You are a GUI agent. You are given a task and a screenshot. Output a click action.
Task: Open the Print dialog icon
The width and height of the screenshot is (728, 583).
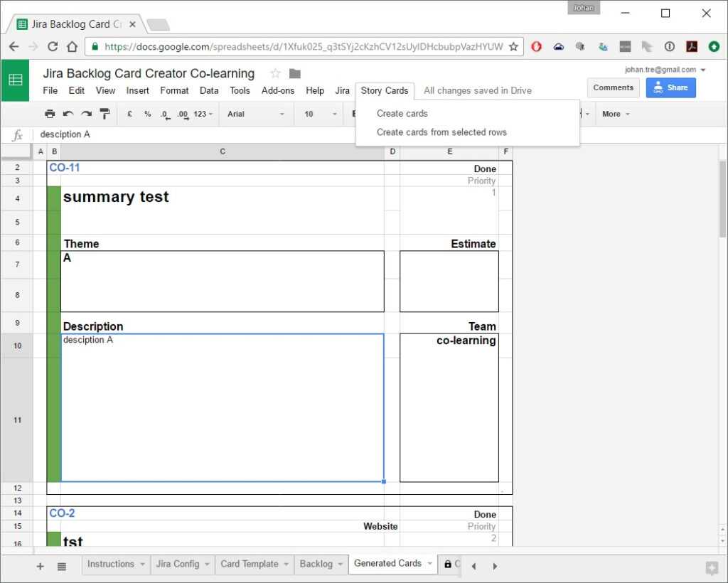click(50, 114)
